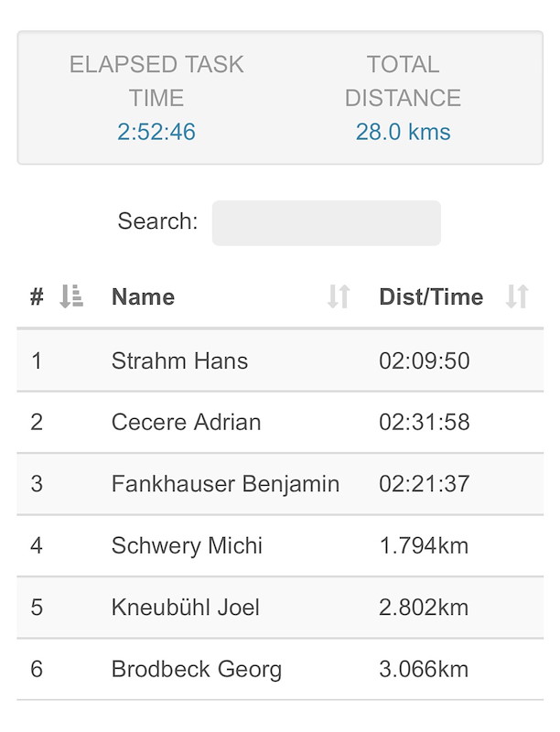
Task: Click the elapsed time value 2:52:46
Action: (x=156, y=132)
